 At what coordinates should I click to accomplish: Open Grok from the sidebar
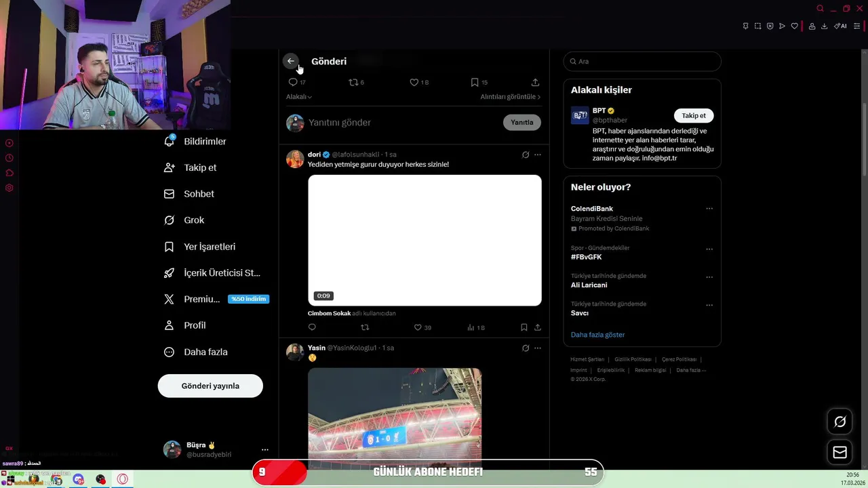click(x=184, y=220)
